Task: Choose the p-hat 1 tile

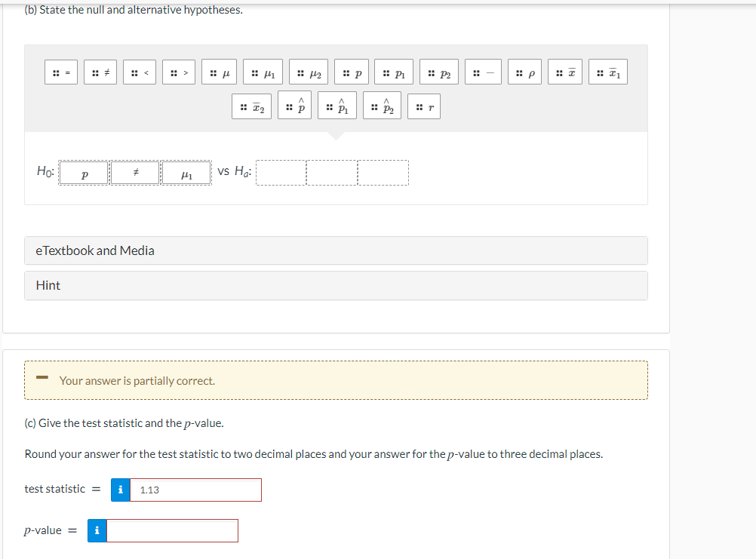Action: (x=337, y=105)
